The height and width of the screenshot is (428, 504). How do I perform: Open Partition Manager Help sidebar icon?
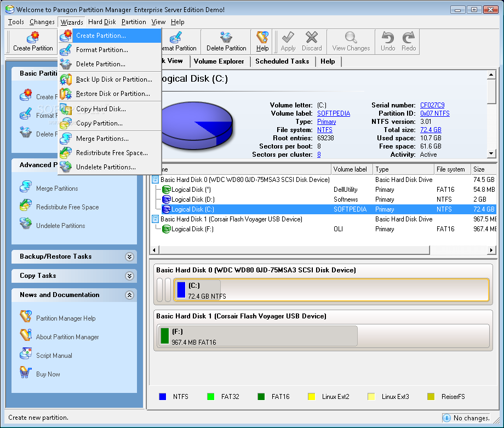[26, 316]
